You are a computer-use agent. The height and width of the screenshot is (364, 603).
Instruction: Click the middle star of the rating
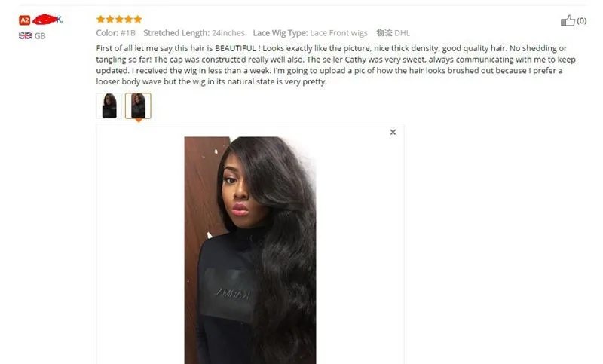(119, 20)
